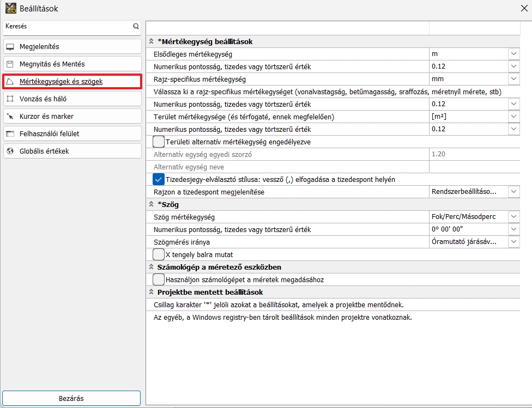532x408 pixels.
Task: Click the Megjelenítés monitor icon
Action: [x=10, y=47]
